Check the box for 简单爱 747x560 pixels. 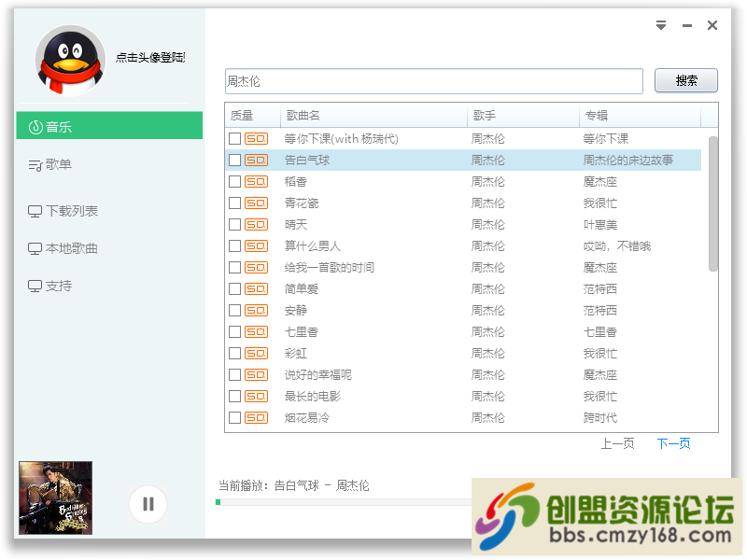click(235, 288)
